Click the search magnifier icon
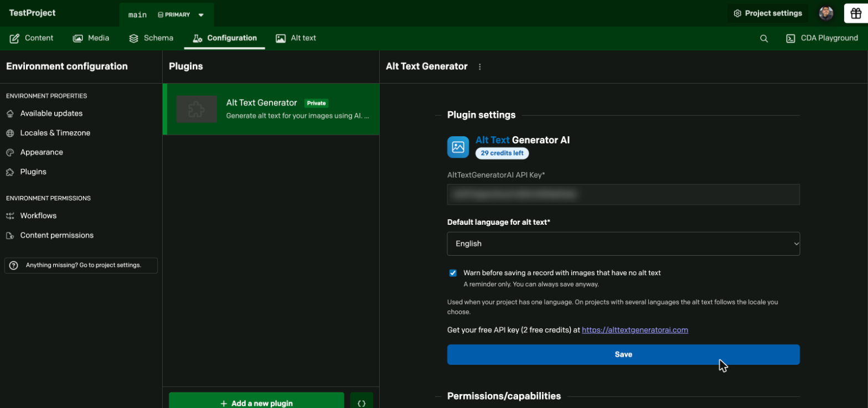 [764, 38]
